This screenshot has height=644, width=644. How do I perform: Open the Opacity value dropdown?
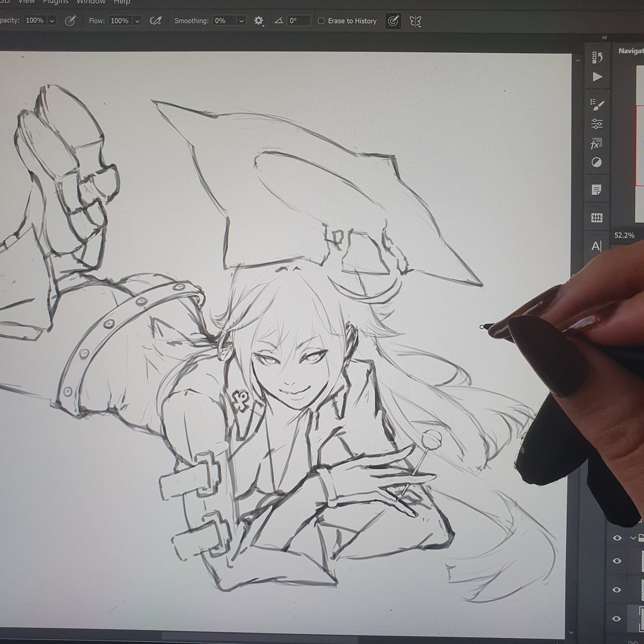52,20
